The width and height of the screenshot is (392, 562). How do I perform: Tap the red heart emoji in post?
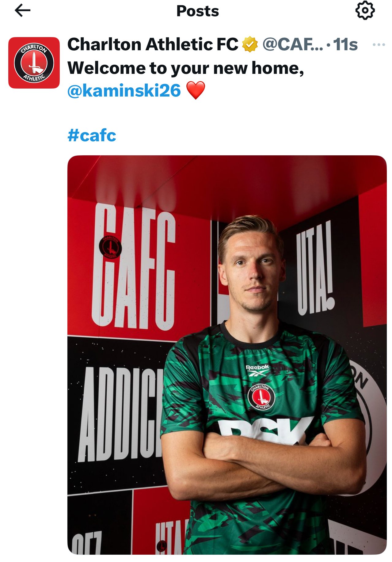point(196,90)
